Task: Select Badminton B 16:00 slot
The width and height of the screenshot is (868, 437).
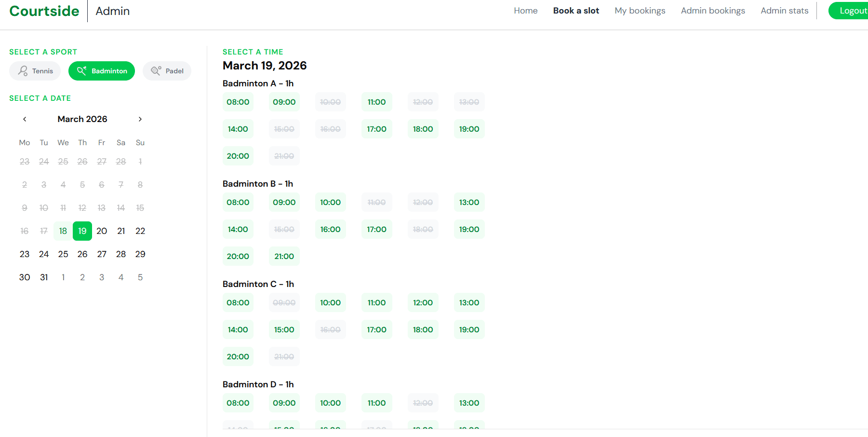Action: [330, 230]
